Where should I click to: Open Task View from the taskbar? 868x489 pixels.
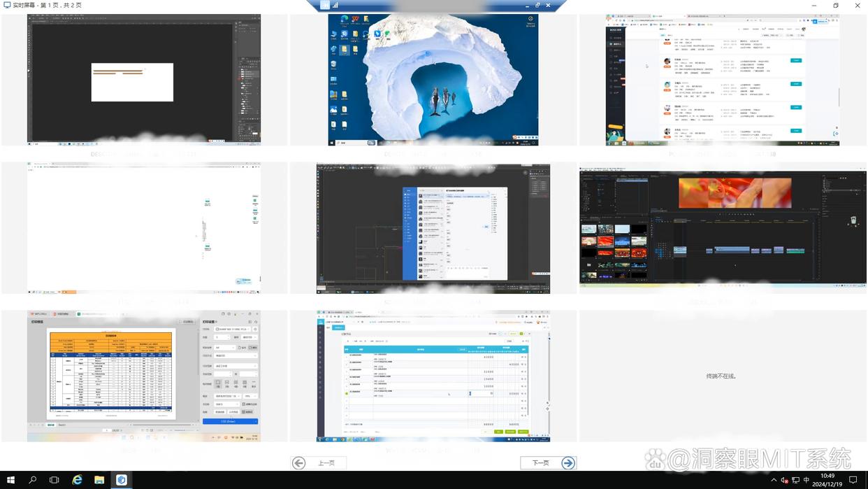(55, 480)
